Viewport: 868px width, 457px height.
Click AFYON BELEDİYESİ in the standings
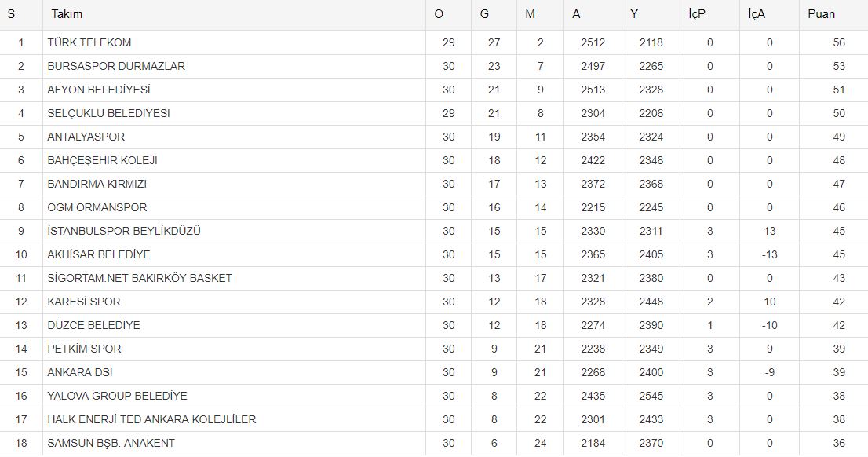(99, 90)
